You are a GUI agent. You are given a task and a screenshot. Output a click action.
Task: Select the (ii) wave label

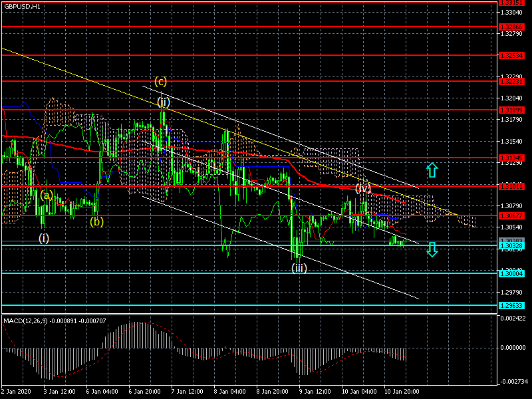click(164, 102)
